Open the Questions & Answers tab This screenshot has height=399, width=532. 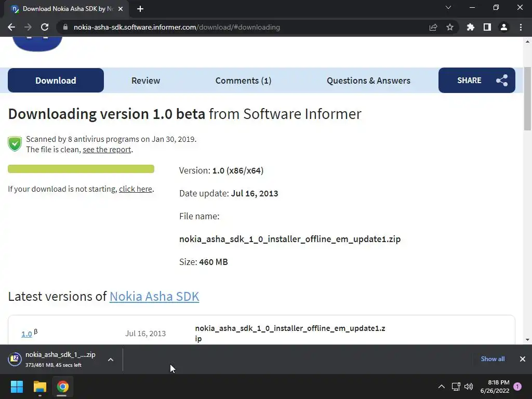coord(368,81)
